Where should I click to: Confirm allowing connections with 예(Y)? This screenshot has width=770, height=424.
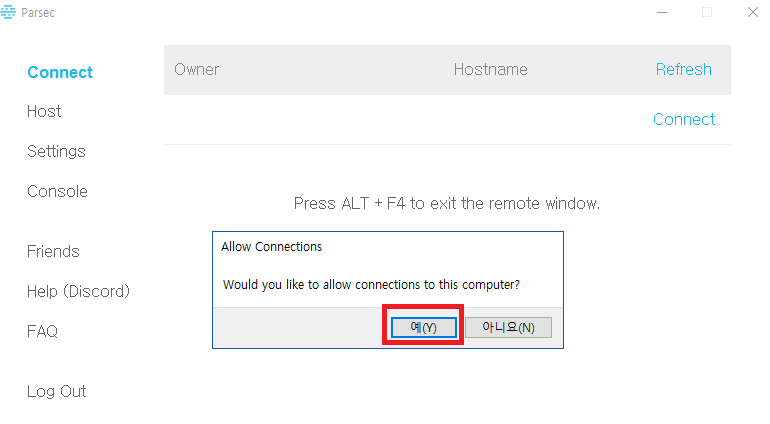tap(423, 327)
